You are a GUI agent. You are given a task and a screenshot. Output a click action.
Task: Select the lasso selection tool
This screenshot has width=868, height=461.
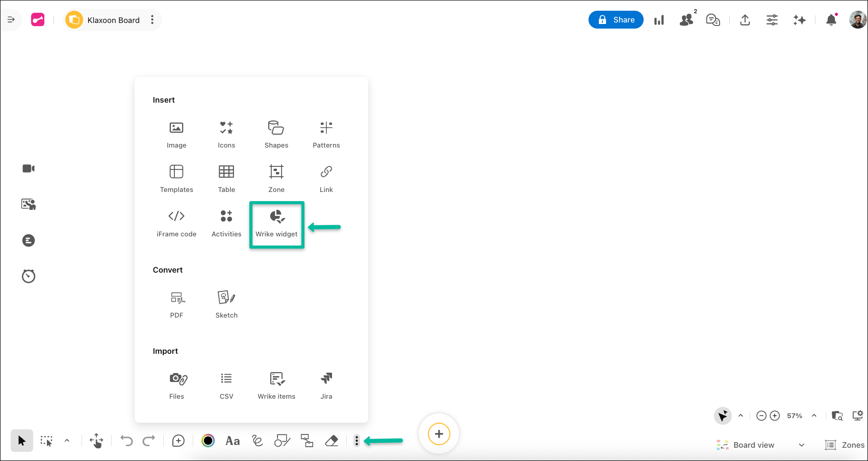click(46, 440)
